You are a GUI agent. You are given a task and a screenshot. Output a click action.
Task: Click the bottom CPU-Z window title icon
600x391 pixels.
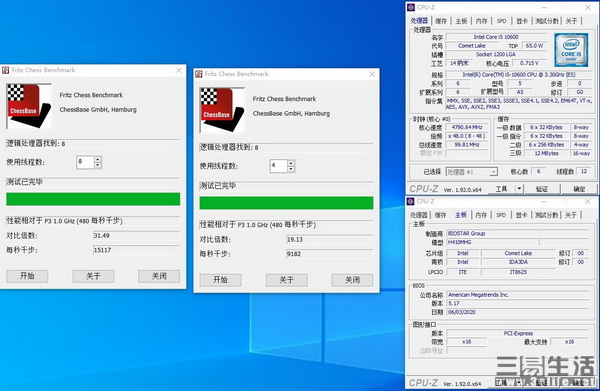click(411, 201)
